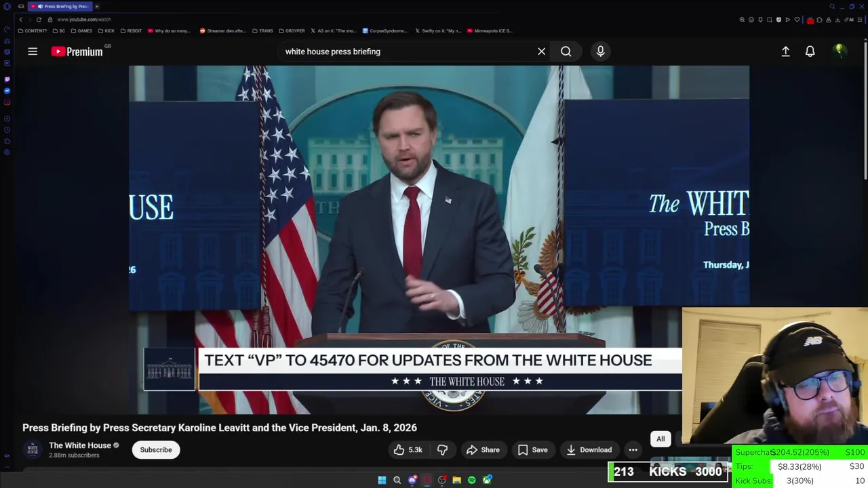Click the www.youtube.com/watch address bar
The image size is (868, 488).
(84, 20)
